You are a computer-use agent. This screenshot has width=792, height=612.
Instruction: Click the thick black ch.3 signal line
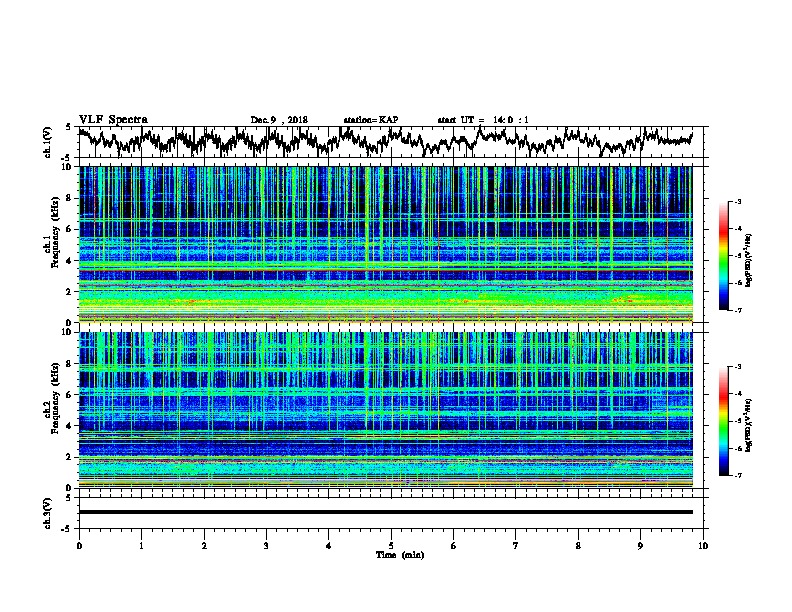tap(385, 512)
